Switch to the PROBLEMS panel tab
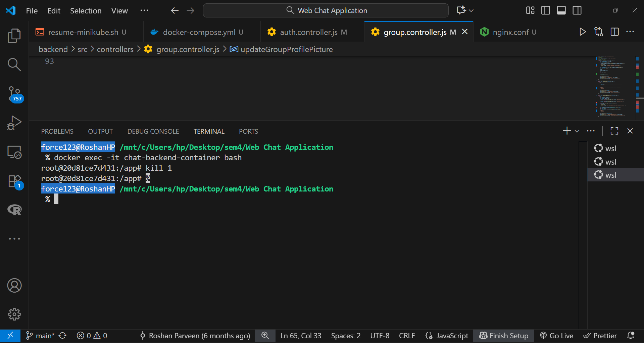 pos(57,131)
